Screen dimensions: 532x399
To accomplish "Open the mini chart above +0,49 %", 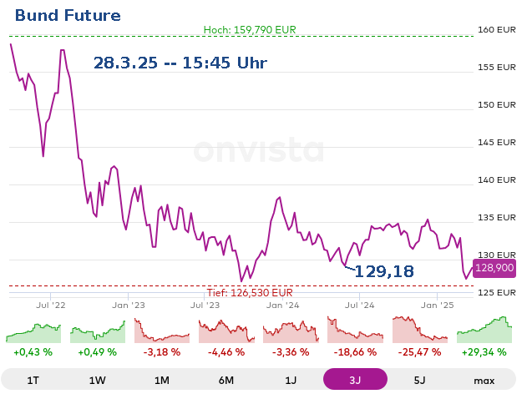I will tap(98, 331).
